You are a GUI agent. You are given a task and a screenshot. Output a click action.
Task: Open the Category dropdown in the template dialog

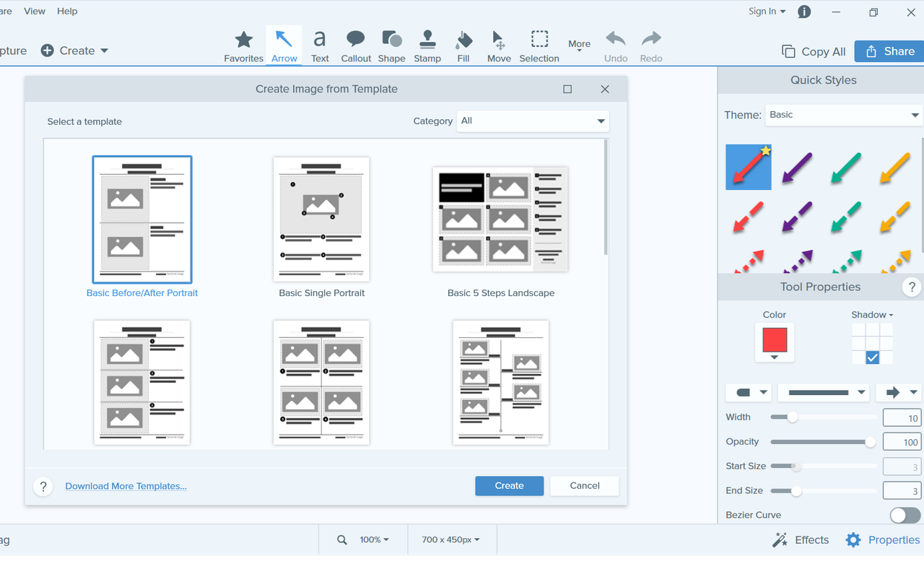pos(532,121)
